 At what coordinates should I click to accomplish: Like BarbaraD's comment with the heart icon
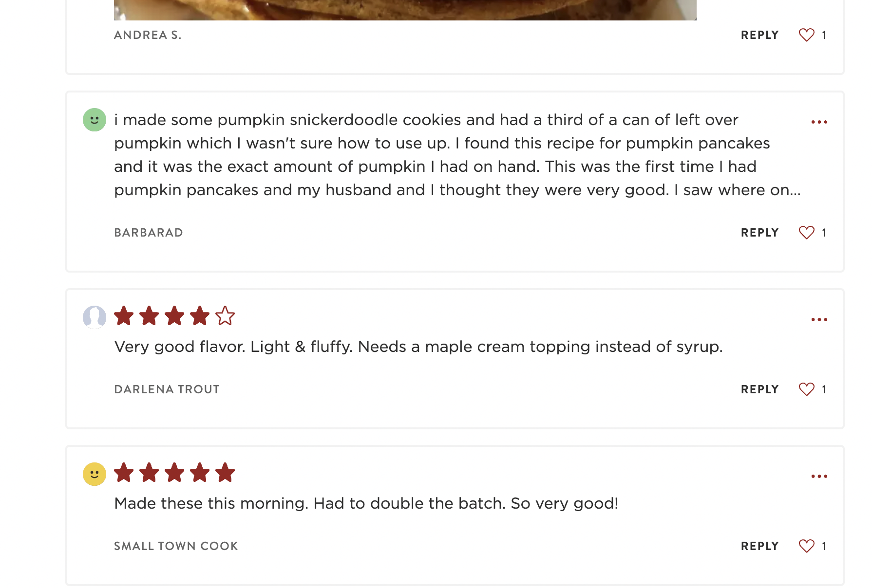[806, 233]
